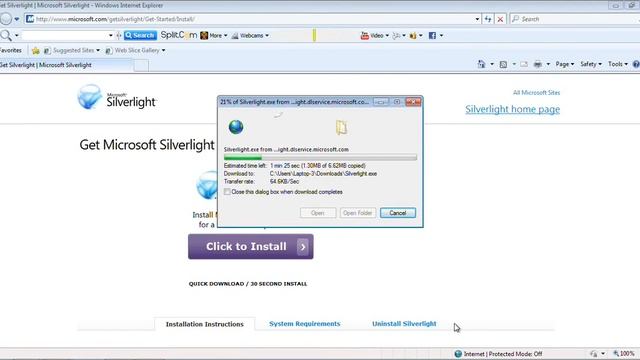Click the Read Mail icon
640x360 pixels.
pos(524,64)
